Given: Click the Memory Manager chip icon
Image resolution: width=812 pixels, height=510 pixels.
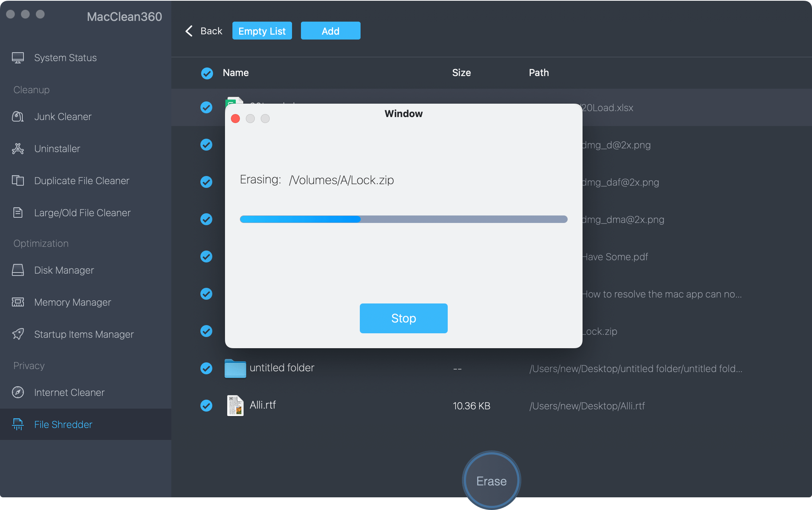Looking at the screenshot, I should (x=18, y=302).
